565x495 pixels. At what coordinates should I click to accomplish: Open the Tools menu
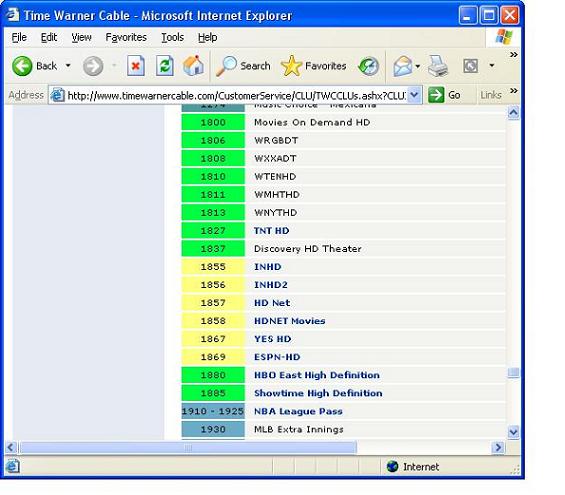172,37
